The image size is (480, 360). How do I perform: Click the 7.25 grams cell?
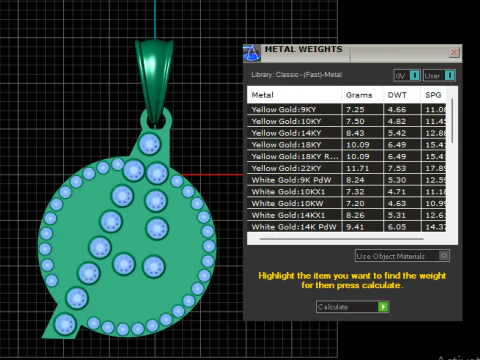click(362, 109)
